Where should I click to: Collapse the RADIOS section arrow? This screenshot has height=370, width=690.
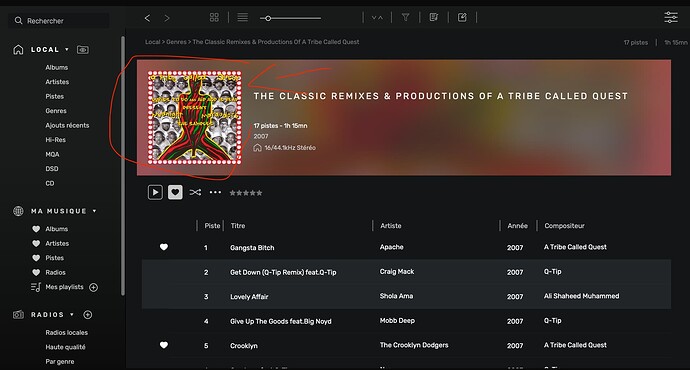click(x=72, y=315)
